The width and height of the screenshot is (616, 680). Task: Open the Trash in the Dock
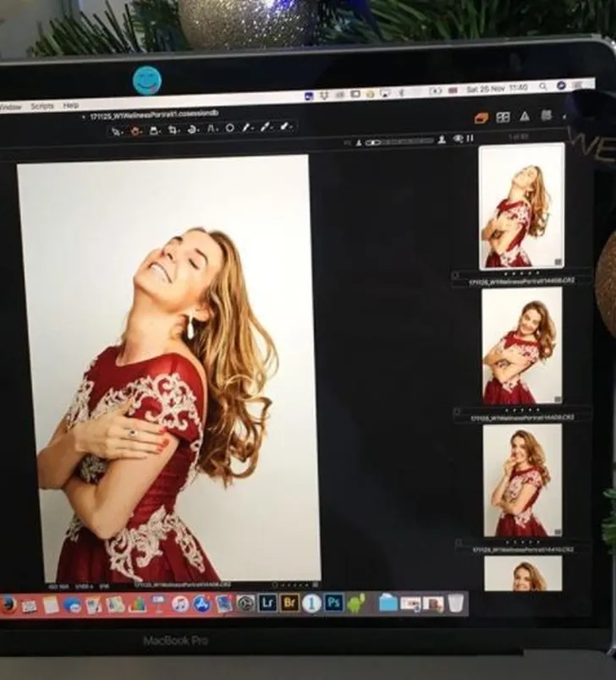tap(455, 603)
